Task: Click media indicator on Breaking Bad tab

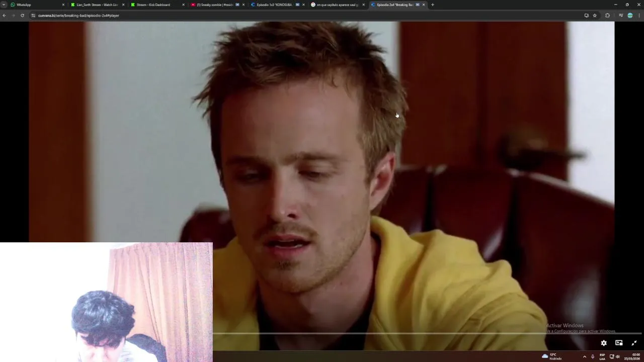Action: [418, 5]
